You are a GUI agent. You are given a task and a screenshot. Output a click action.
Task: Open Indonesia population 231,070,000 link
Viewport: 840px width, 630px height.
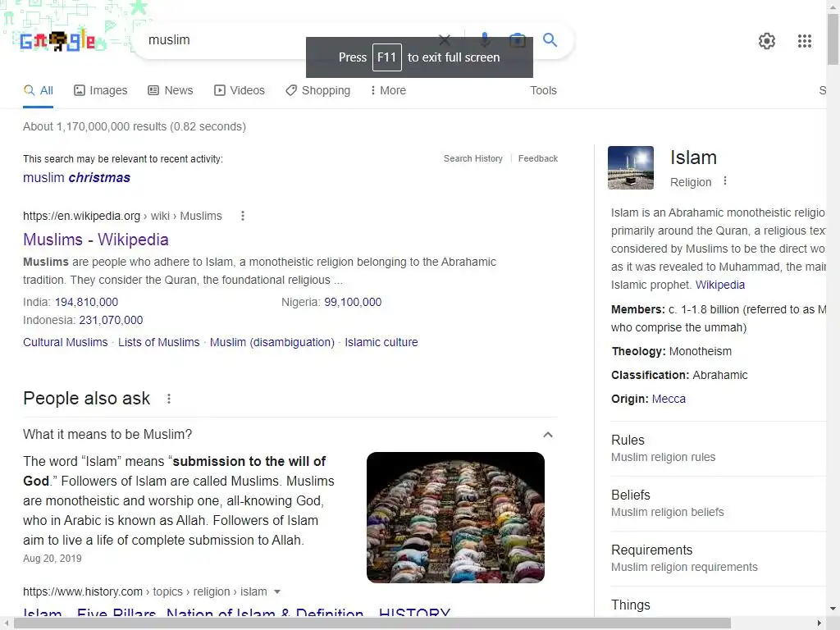point(111,321)
